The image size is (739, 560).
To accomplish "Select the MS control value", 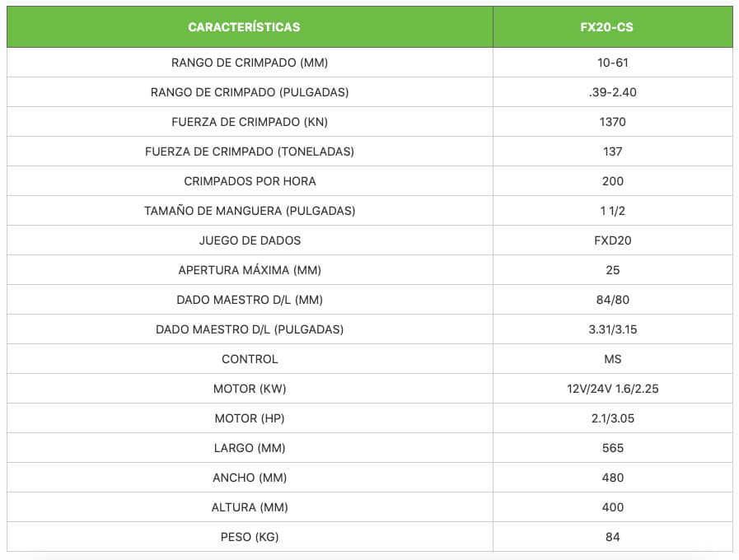I will (x=612, y=359).
